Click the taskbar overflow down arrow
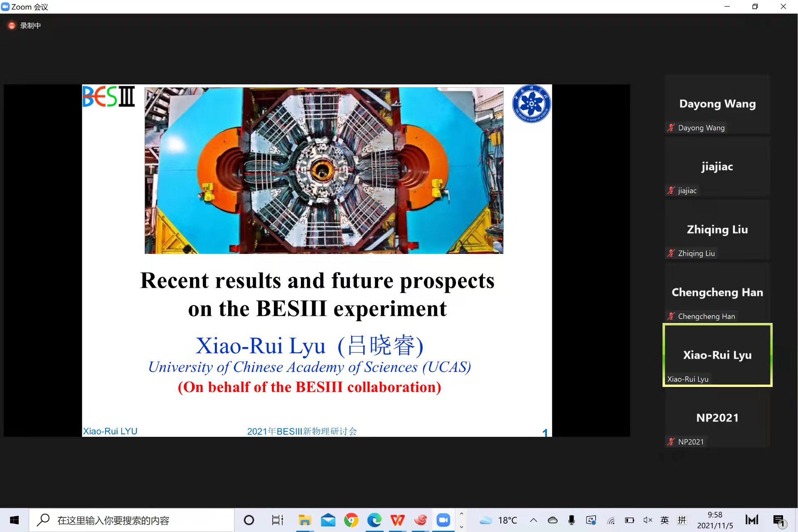The image size is (798, 532). 461,526
